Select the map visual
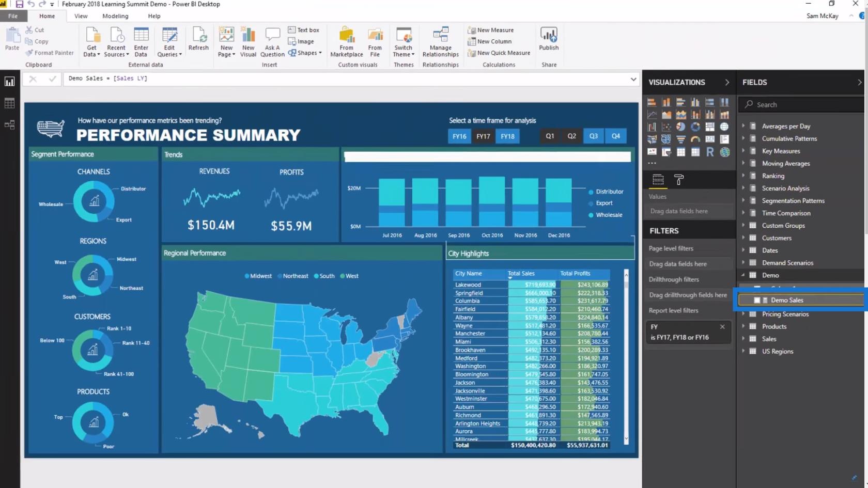Screen dimensions: 868x488 click(724, 127)
